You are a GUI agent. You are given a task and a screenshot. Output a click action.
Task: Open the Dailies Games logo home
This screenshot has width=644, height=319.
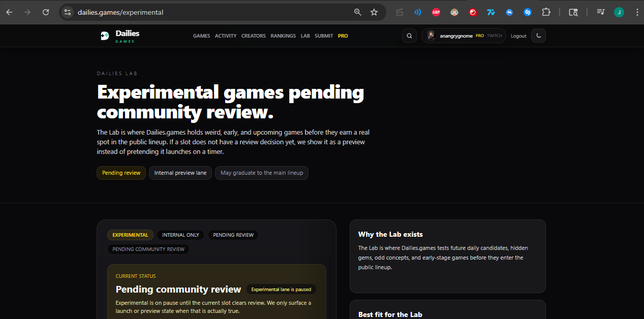[x=120, y=36]
